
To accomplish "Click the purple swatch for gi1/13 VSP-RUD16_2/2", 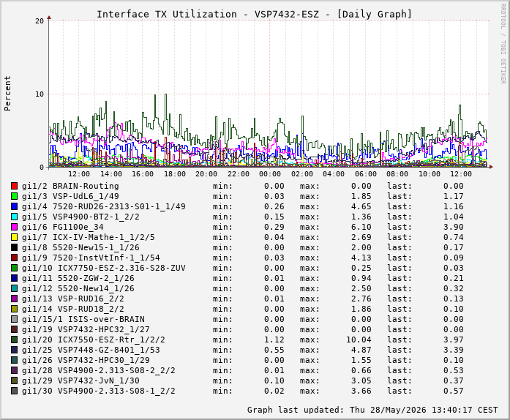I will click(x=14, y=299).
